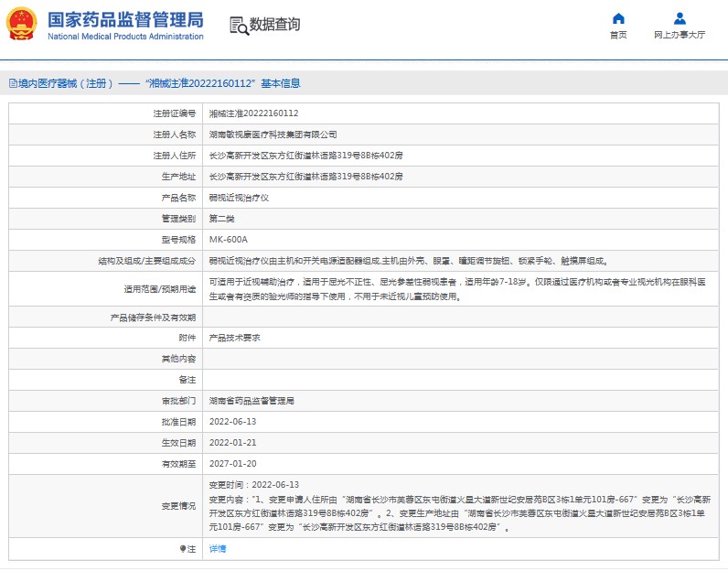Select management class 第二类

pos(222,219)
